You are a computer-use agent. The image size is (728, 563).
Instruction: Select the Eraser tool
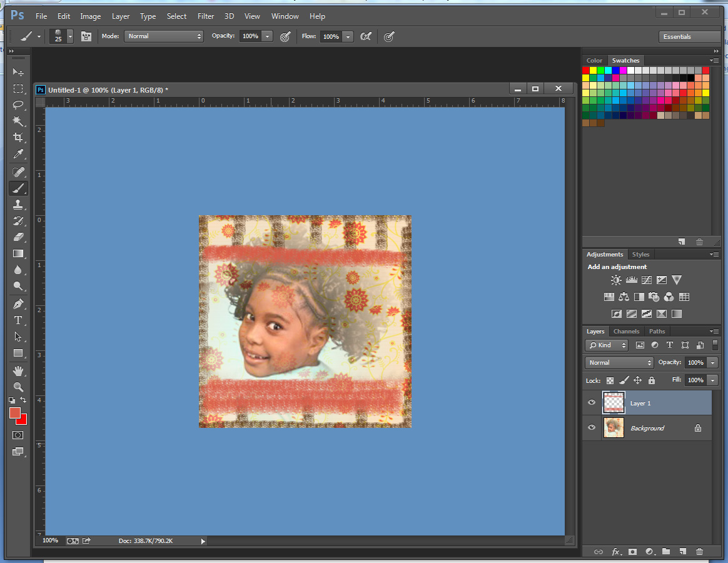[x=18, y=237]
